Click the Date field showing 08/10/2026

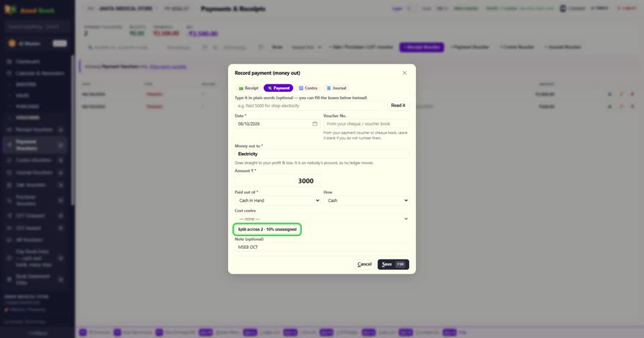pyautogui.click(x=277, y=123)
